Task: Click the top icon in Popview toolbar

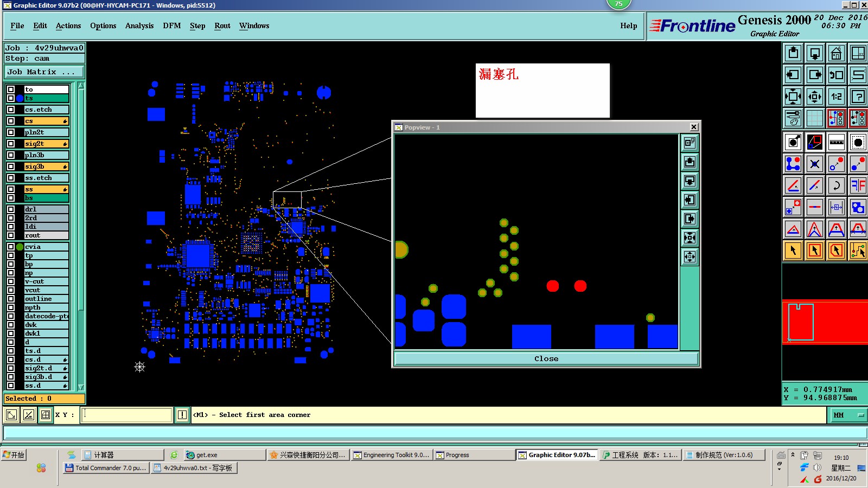Action: [690, 143]
